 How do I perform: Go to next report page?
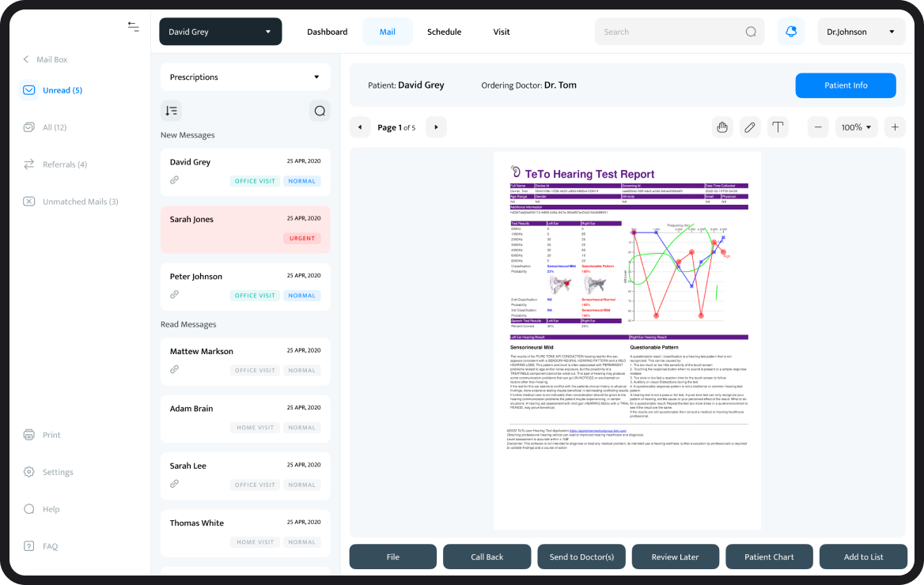click(436, 127)
